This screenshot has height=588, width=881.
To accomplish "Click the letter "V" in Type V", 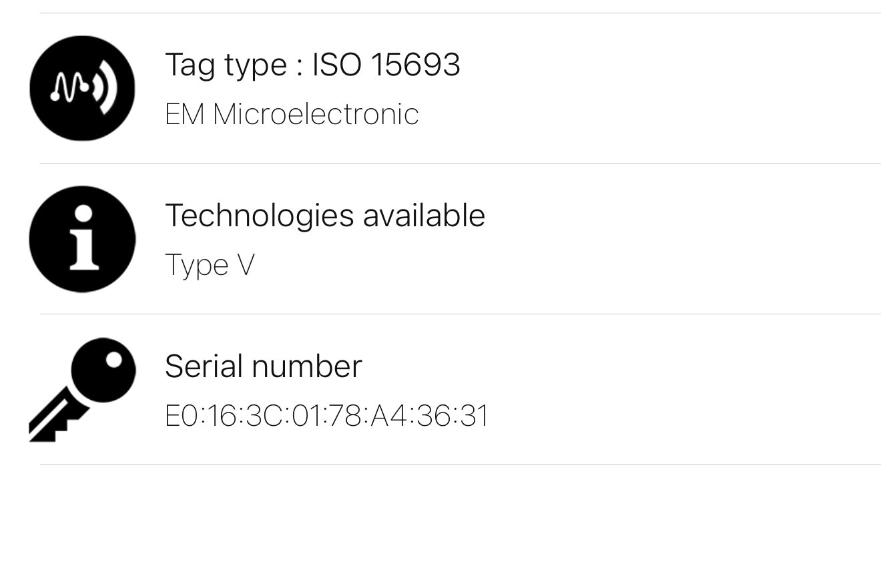I will click(246, 265).
